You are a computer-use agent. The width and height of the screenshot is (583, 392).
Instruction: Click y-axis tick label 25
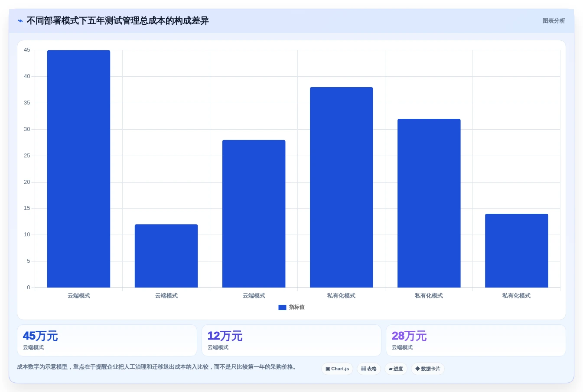27,156
